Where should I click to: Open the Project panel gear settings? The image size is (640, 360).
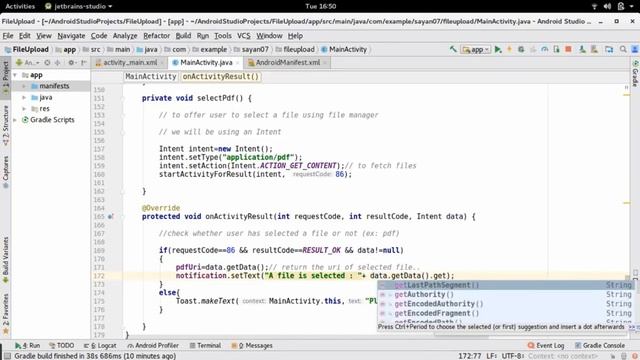pos(72,62)
